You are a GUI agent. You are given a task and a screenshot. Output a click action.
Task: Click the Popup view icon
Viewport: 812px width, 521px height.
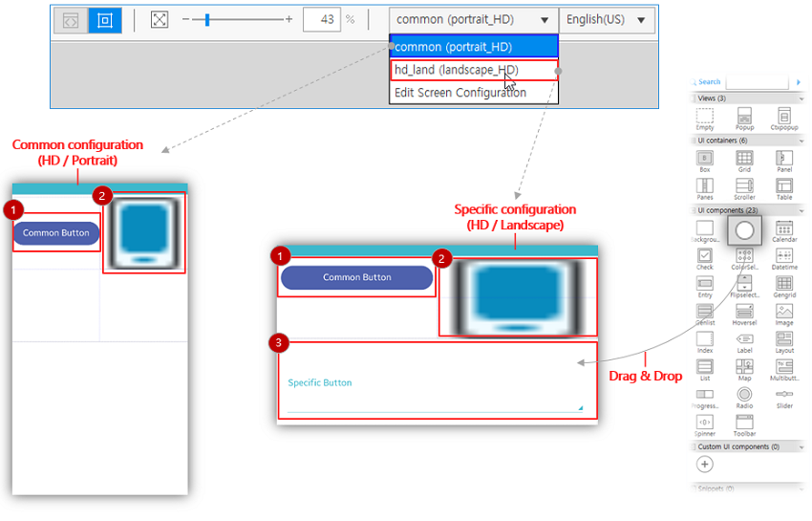744,117
